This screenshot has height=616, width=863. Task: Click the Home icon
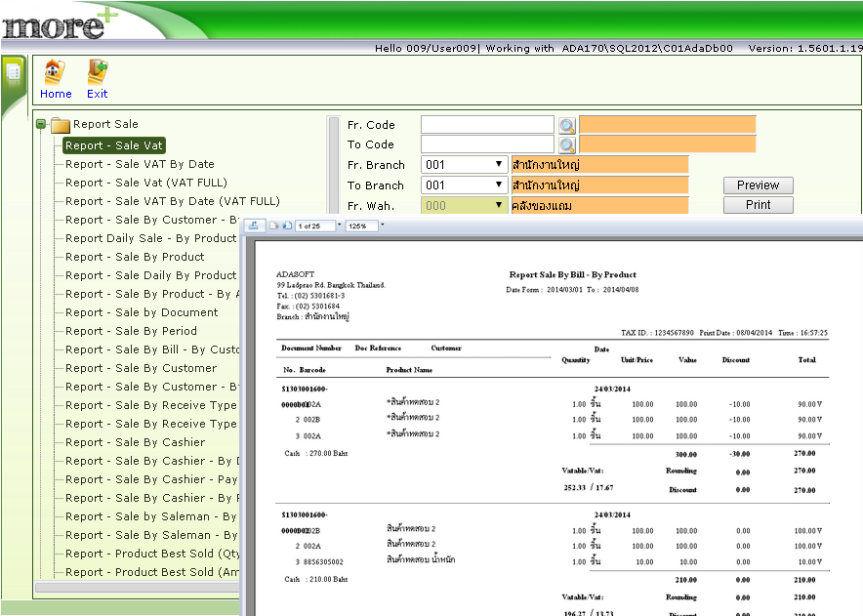click(56, 73)
